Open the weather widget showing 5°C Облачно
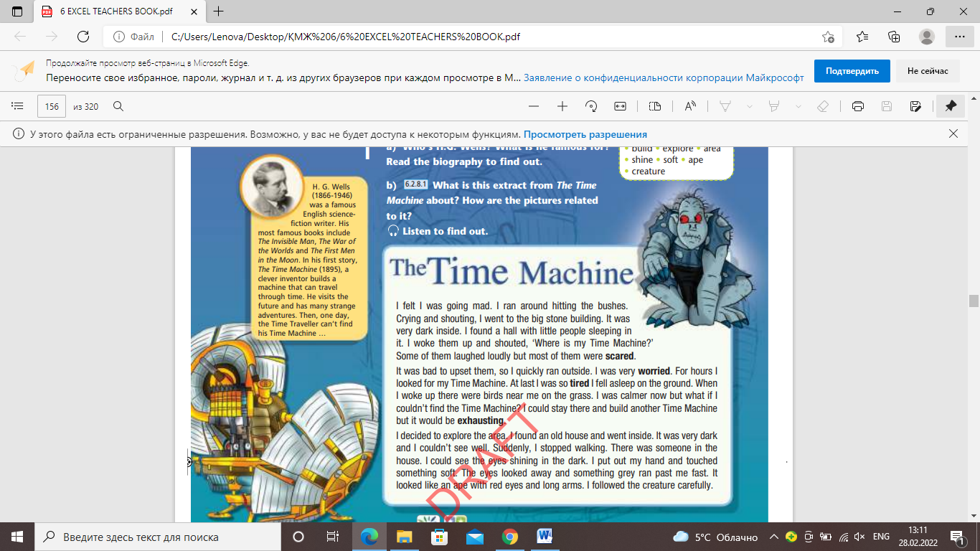Viewport: 980px width, 551px height. coord(715,537)
